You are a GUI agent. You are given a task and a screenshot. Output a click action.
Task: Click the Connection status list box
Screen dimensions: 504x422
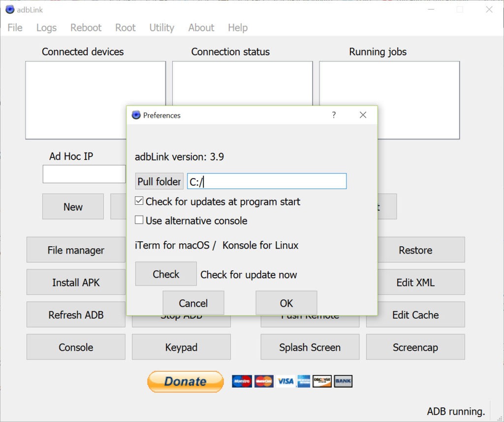[242, 83]
